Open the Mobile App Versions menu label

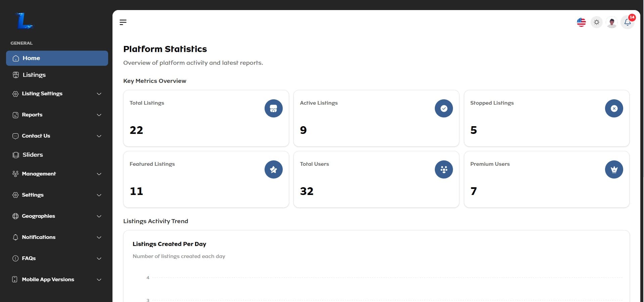point(48,280)
